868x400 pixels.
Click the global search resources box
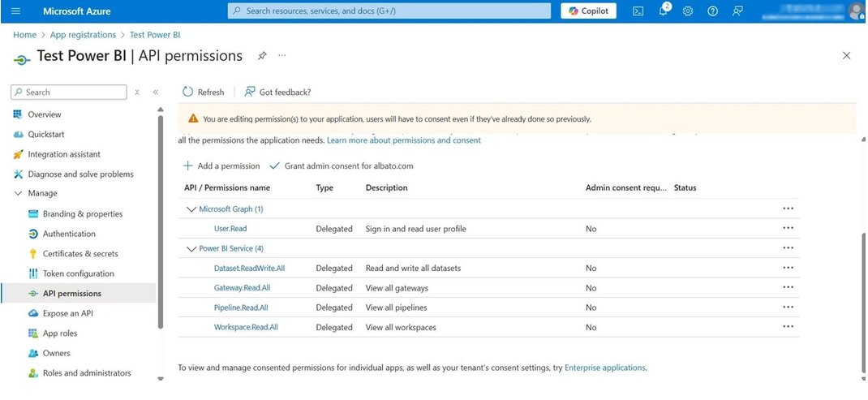(389, 11)
